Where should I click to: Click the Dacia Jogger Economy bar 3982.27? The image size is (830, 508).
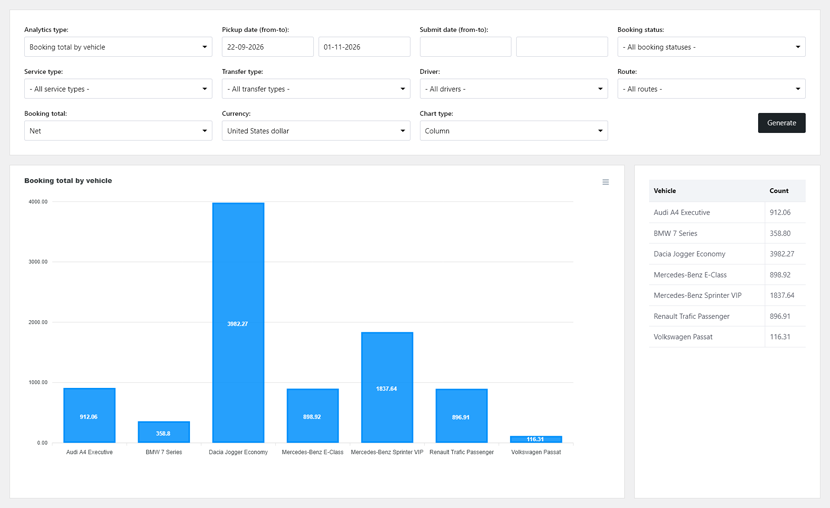238,323
